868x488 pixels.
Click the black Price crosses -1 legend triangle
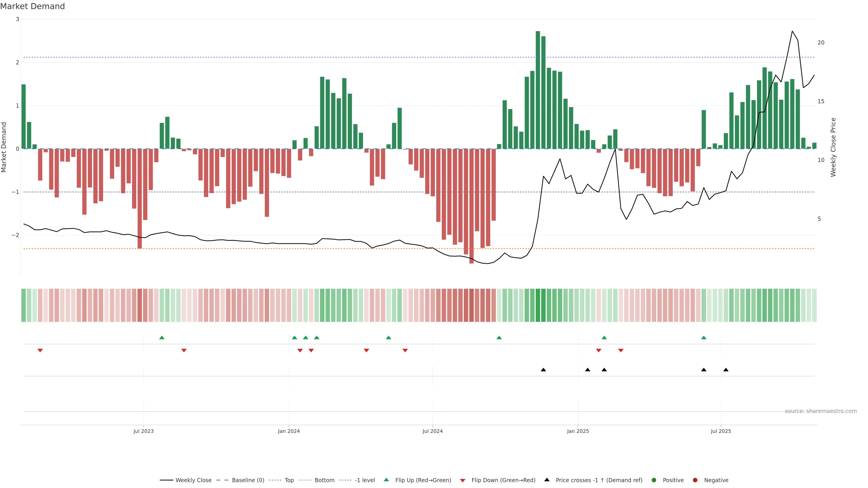[x=547, y=480]
